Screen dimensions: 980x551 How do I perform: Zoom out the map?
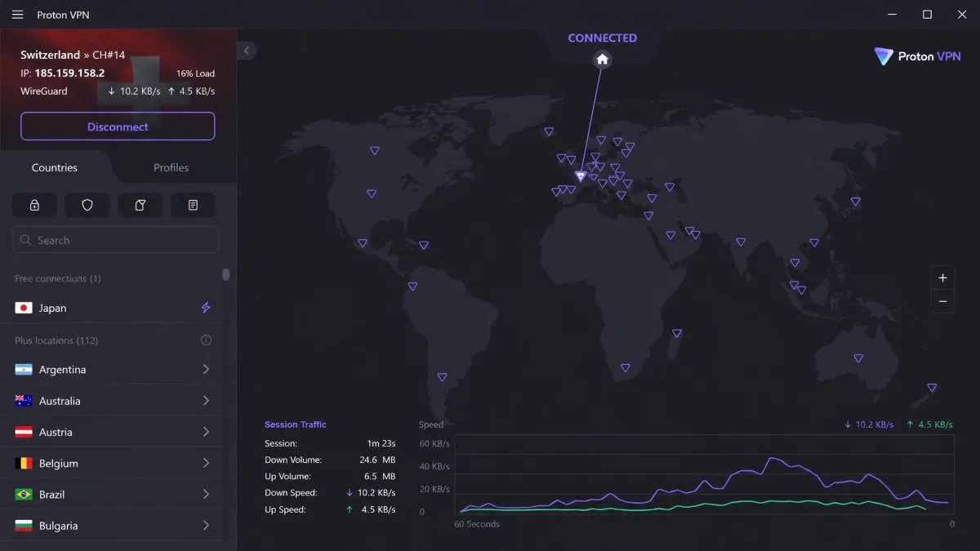pos(942,301)
